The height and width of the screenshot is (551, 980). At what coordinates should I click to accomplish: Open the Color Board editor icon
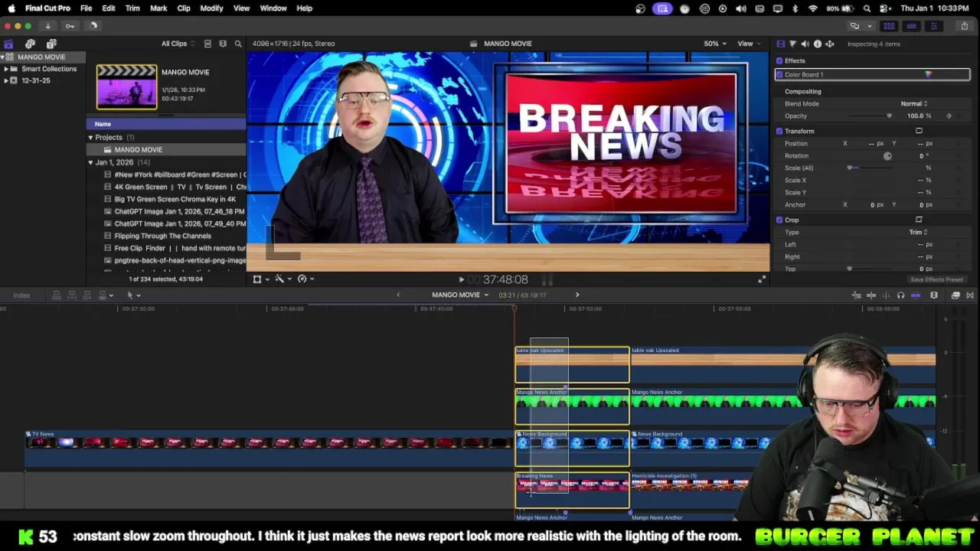pos(928,74)
